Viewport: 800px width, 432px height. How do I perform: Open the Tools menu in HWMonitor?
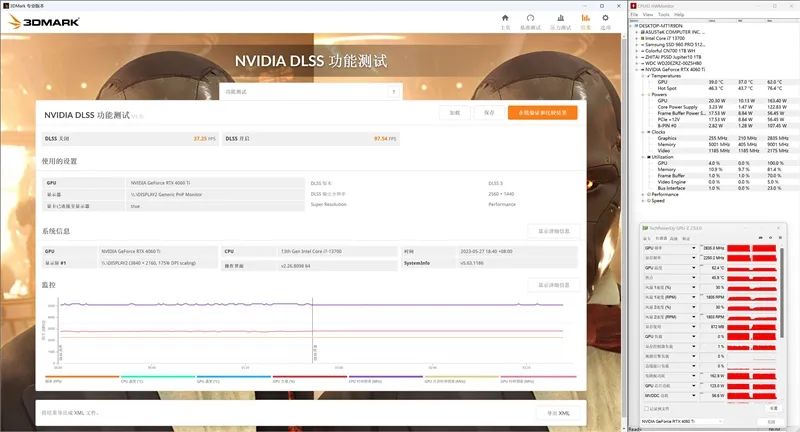pyautogui.click(x=664, y=15)
